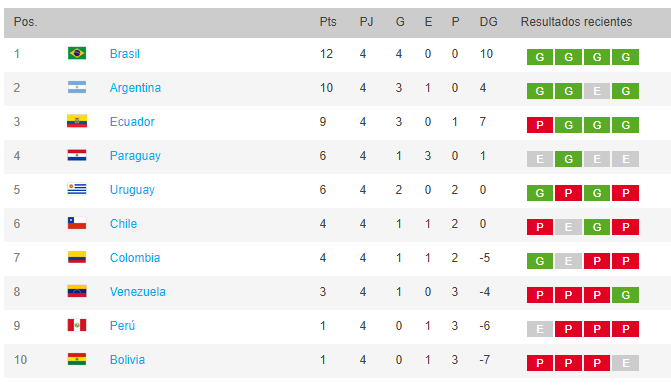Open the Colombia team link

(x=135, y=258)
